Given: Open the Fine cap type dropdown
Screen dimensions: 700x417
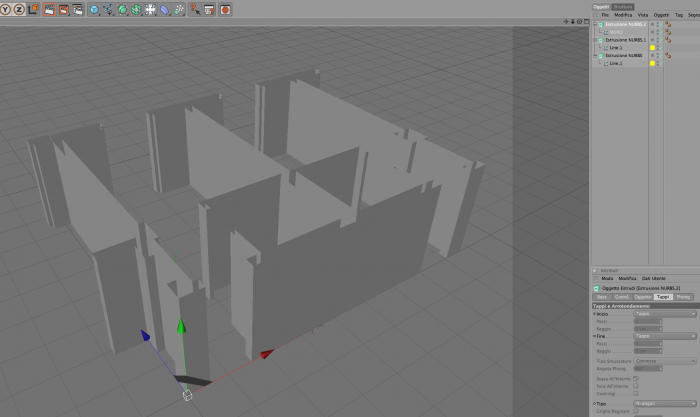Looking at the screenshot, I should (x=665, y=336).
